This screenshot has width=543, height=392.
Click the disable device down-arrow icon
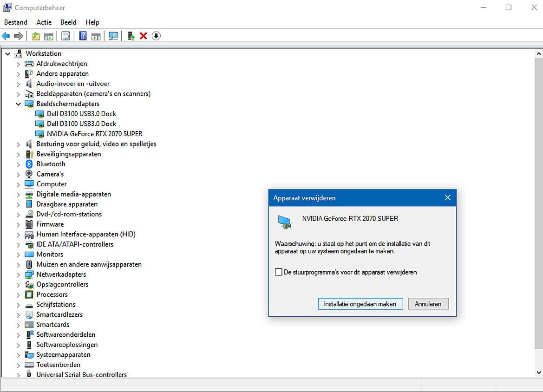click(156, 36)
